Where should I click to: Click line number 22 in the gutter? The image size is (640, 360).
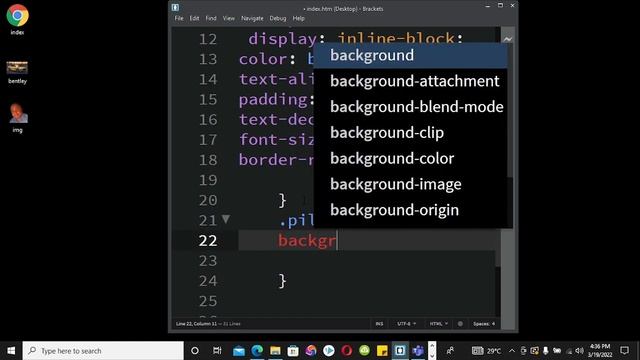(x=208, y=241)
